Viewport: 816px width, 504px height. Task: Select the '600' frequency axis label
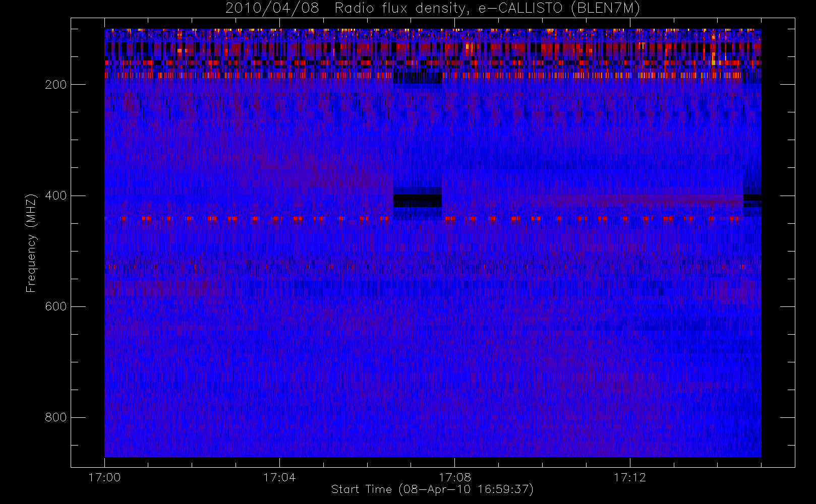pos(56,306)
